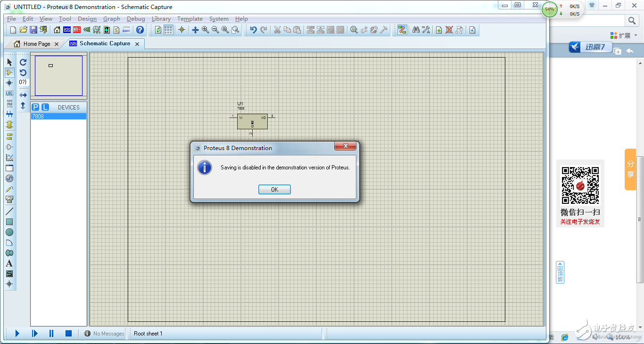Select the 2D Graphics Line tool
Image resolution: width=644 pixels, height=344 pixels.
click(x=9, y=211)
